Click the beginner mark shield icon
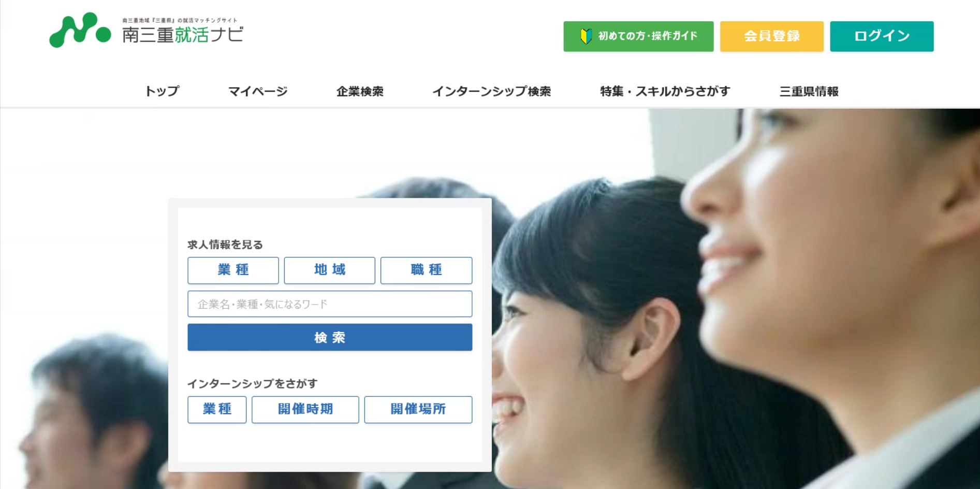 pos(586,36)
